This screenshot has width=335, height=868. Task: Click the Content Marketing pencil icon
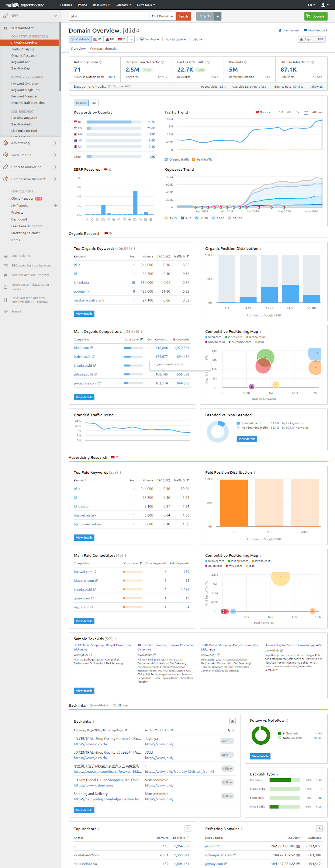5,167
